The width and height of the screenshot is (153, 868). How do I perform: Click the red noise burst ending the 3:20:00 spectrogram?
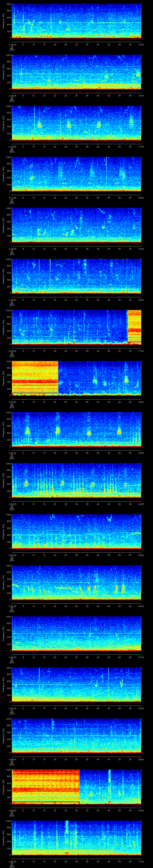coord(134,327)
